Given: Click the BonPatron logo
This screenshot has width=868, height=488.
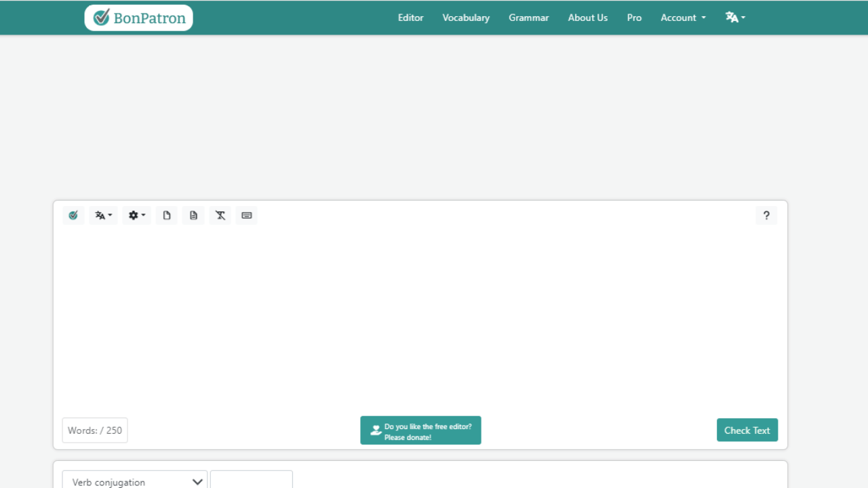Looking at the screenshot, I should click(x=139, y=18).
